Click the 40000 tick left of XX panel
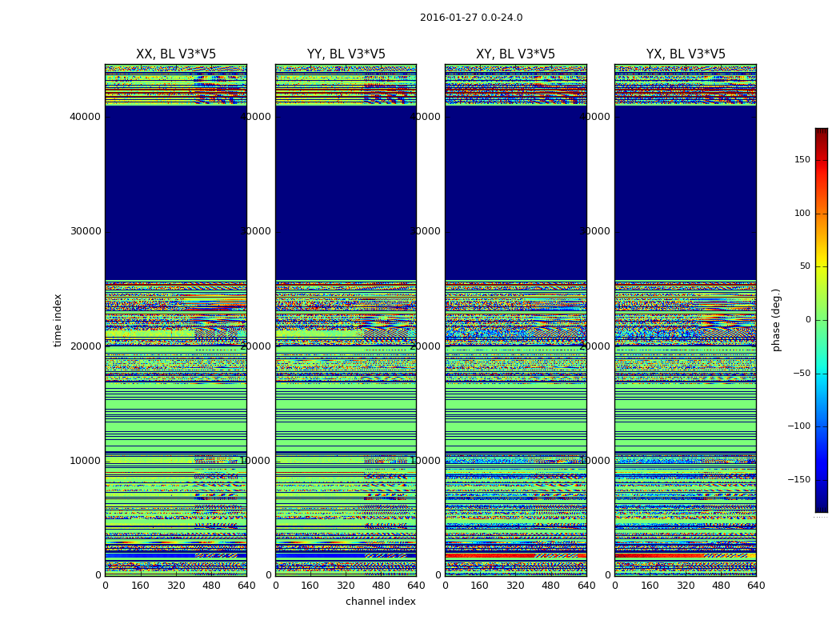Viewport: 840px width, 640px height. coord(85,116)
